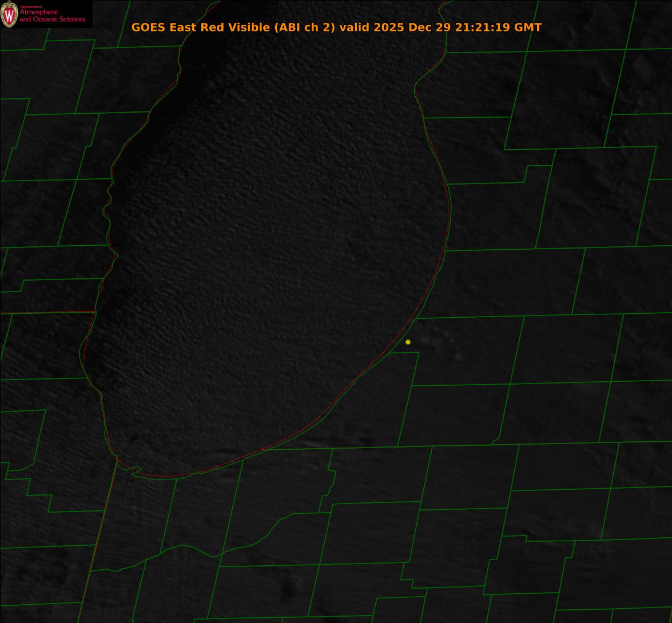Click the small harbor notch on southern lakeshore
The height and width of the screenshot is (623, 672).
coord(135,470)
